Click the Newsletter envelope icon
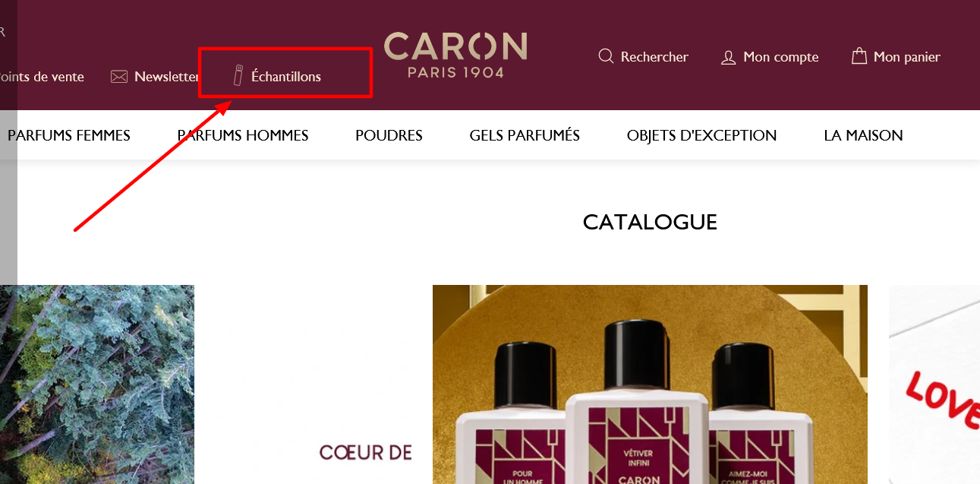 click(118, 77)
